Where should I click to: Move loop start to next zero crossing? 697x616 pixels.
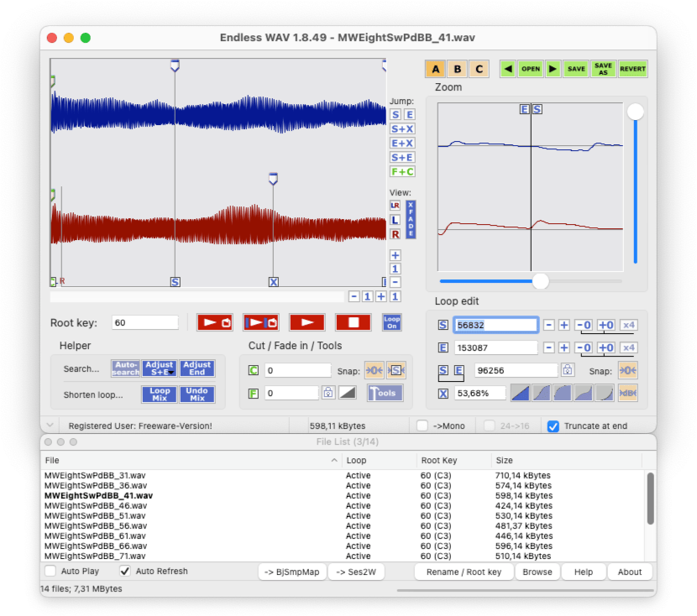coord(605,325)
